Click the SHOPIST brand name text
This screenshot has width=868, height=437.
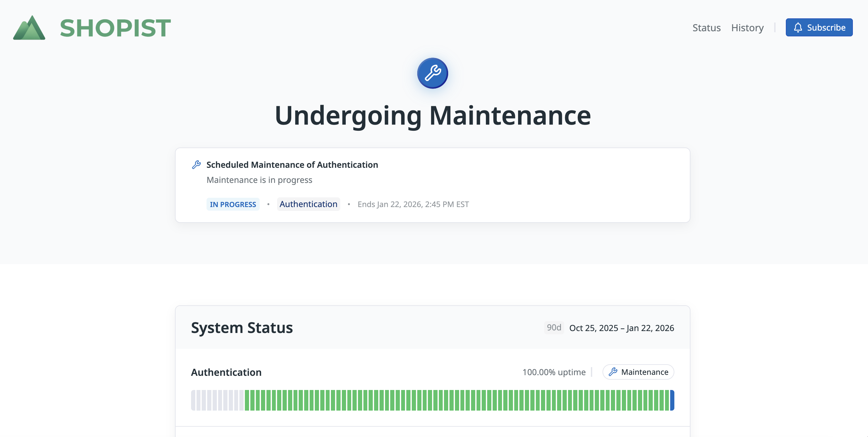coord(115,28)
